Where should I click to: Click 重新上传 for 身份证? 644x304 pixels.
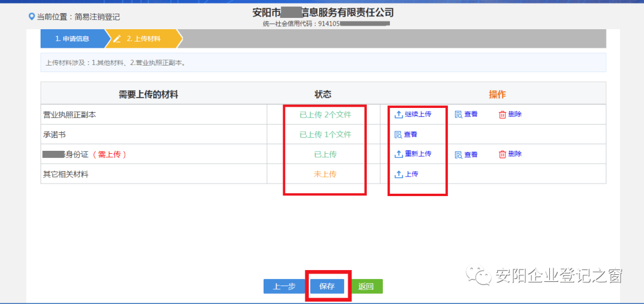(418, 154)
